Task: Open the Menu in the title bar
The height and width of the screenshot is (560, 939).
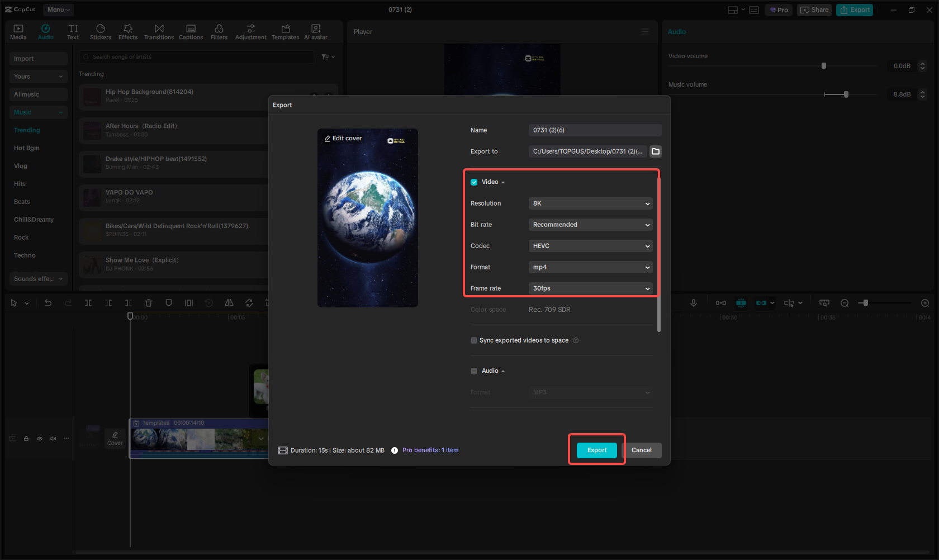Action: pyautogui.click(x=58, y=10)
